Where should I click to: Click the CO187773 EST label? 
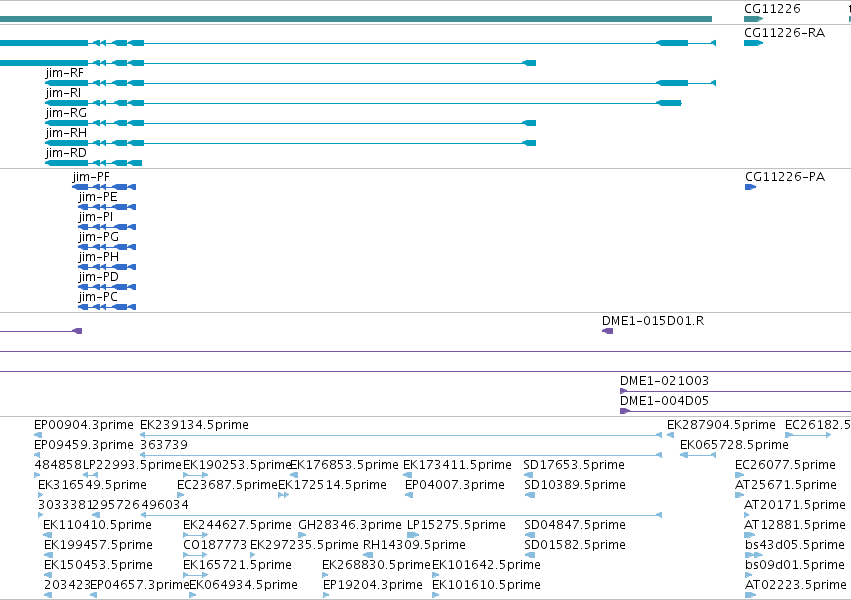(215, 546)
